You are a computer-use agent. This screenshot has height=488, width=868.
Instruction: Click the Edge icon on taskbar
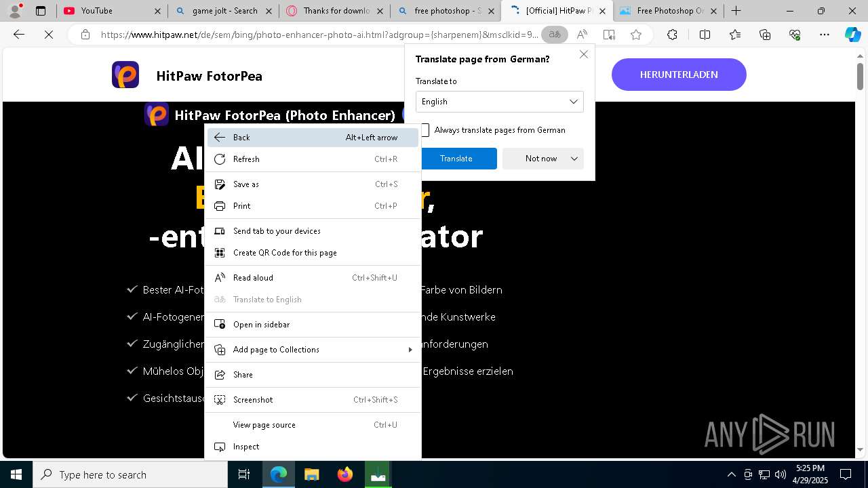[278, 474]
